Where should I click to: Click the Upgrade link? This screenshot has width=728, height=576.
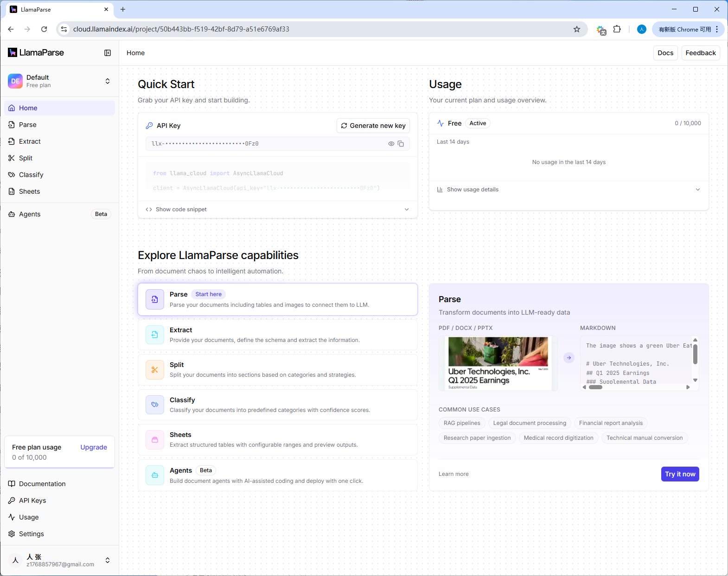[94, 447]
